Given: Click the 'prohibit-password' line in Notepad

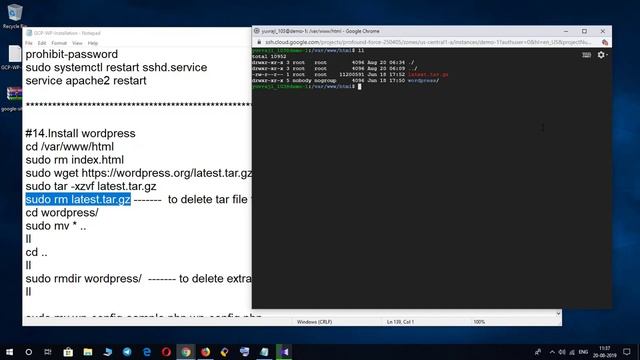Looking at the screenshot, I should (x=71, y=54).
